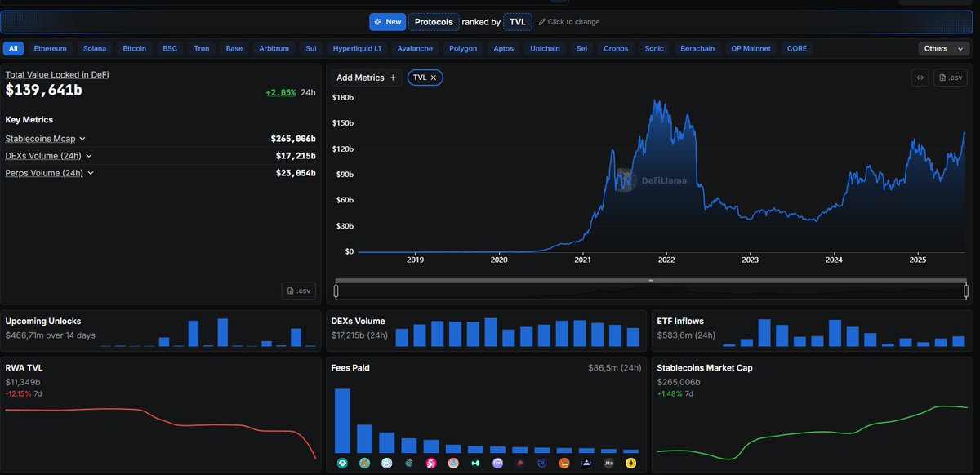Click the white triangle protocol icon

586,463
